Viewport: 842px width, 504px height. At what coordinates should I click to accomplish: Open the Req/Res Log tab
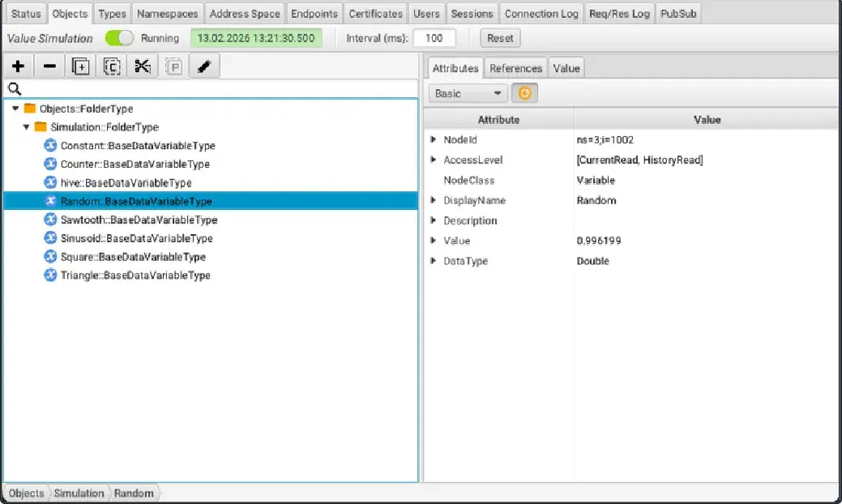[x=619, y=14]
